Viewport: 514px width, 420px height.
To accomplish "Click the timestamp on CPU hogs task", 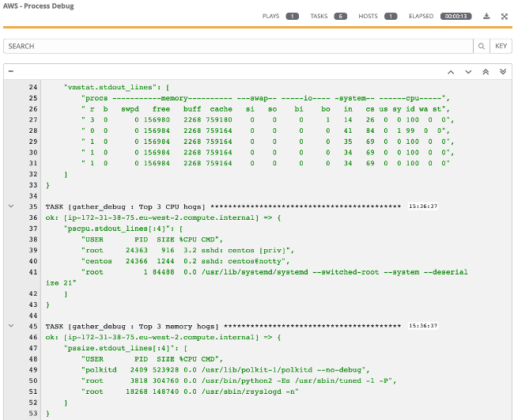I will click(423, 206).
